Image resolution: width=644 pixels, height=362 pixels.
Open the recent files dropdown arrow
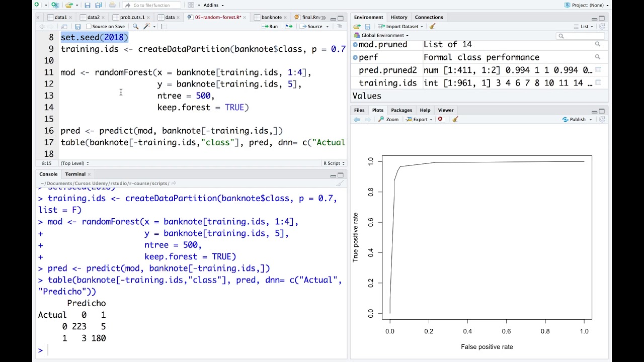click(x=77, y=6)
